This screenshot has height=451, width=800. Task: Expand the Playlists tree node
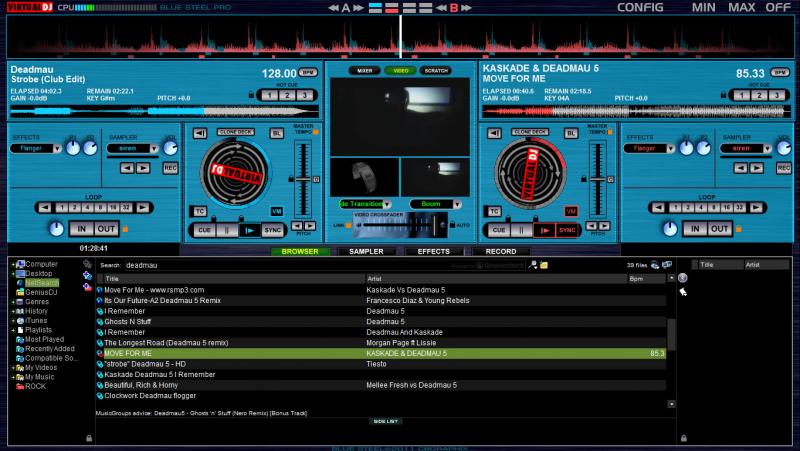pos(13,331)
